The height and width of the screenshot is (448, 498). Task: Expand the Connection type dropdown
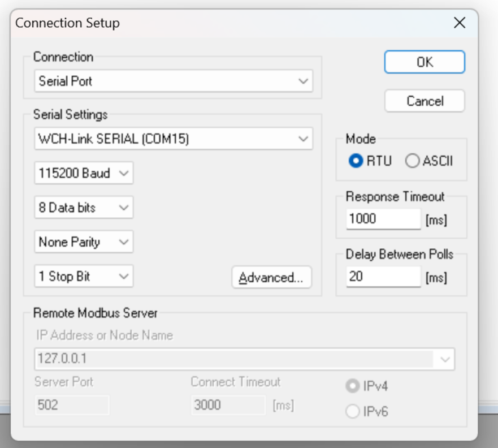tap(174, 81)
